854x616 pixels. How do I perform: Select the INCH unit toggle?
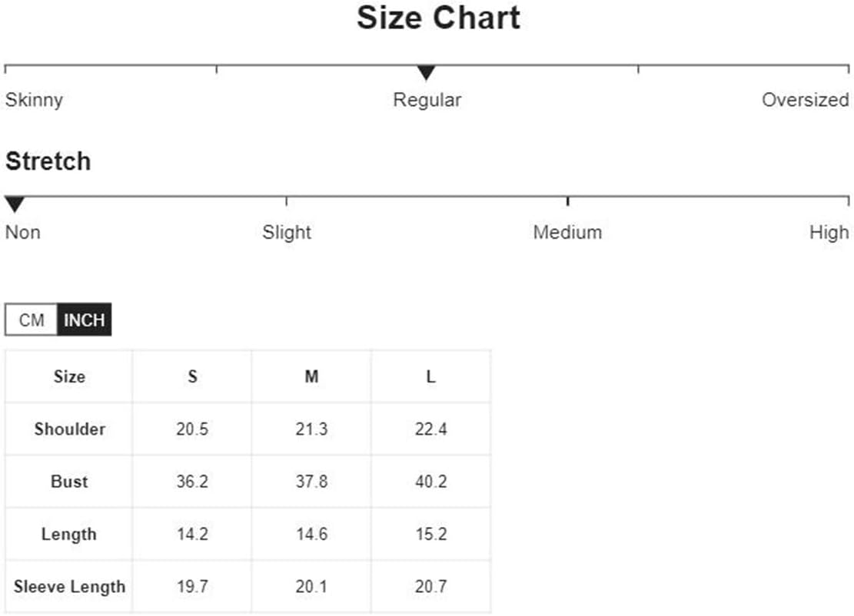click(x=85, y=320)
